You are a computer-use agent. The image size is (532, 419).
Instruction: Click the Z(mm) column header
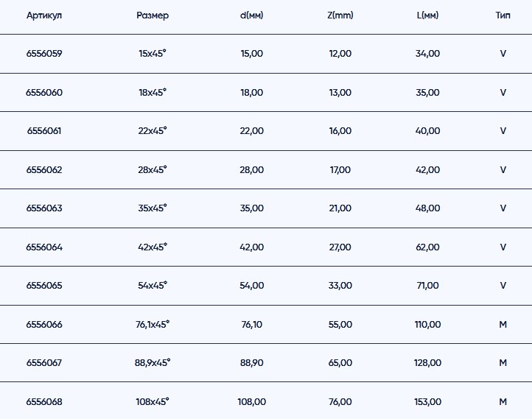click(340, 15)
